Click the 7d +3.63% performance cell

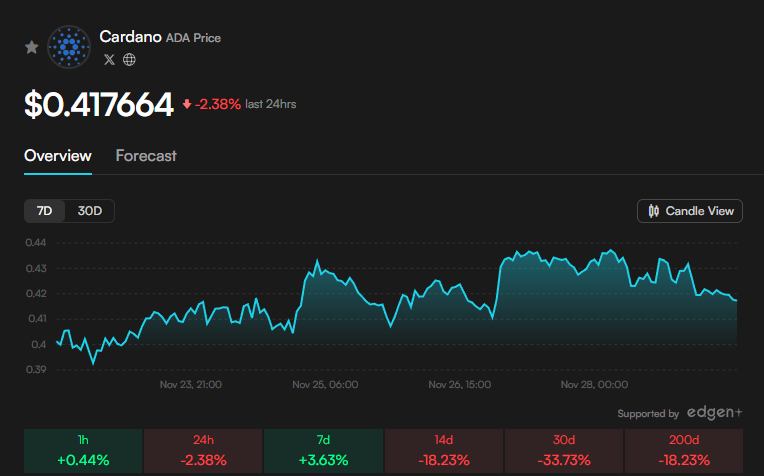click(323, 451)
